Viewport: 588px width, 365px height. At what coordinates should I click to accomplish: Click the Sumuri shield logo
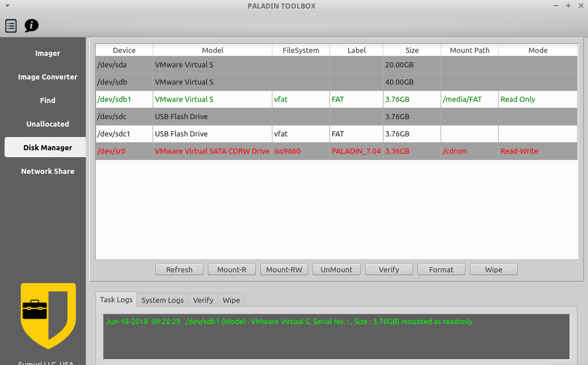[48, 315]
